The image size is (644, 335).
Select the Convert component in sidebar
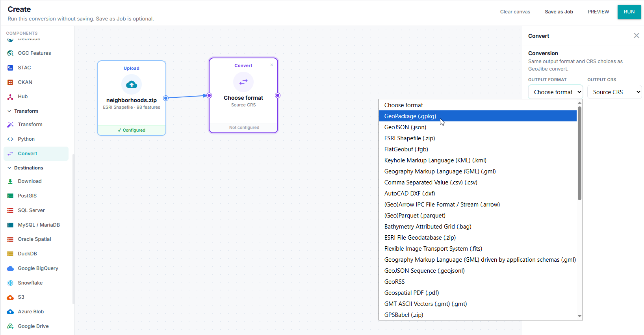(x=36, y=154)
